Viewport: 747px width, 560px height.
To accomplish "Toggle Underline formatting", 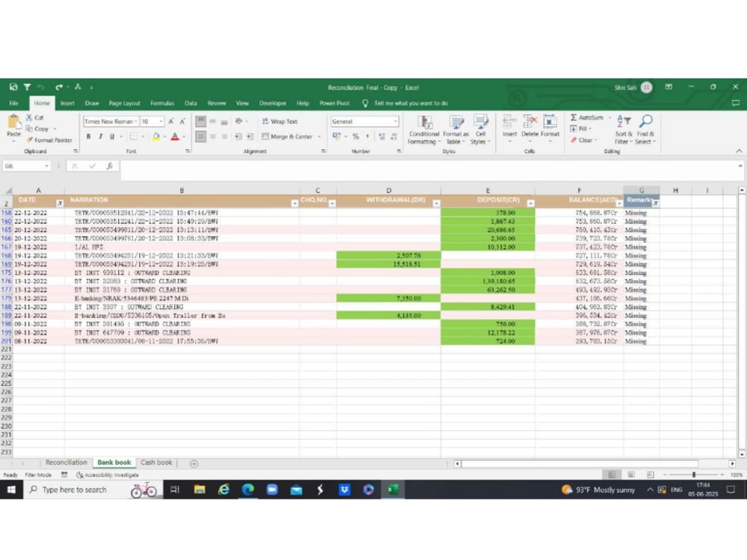I will (x=112, y=137).
